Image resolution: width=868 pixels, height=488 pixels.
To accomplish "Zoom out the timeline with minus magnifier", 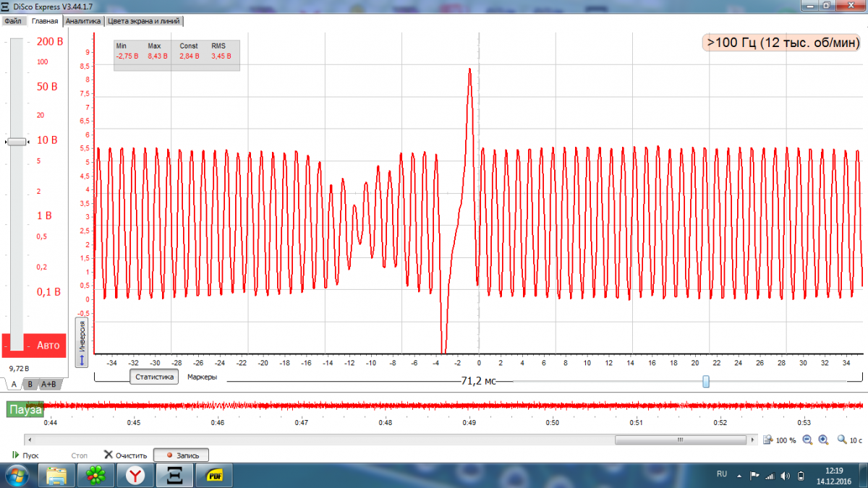I will coord(807,440).
